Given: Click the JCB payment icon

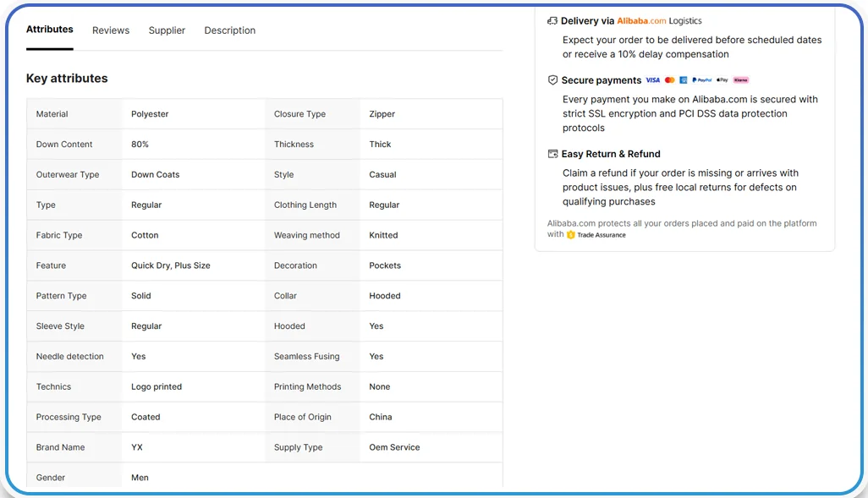Looking at the screenshot, I should (684, 80).
